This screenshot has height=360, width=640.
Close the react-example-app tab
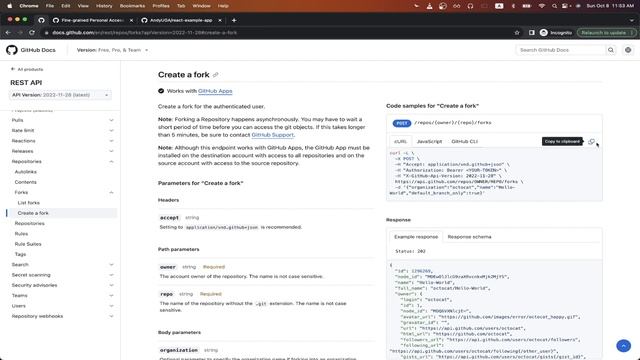tap(220, 20)
